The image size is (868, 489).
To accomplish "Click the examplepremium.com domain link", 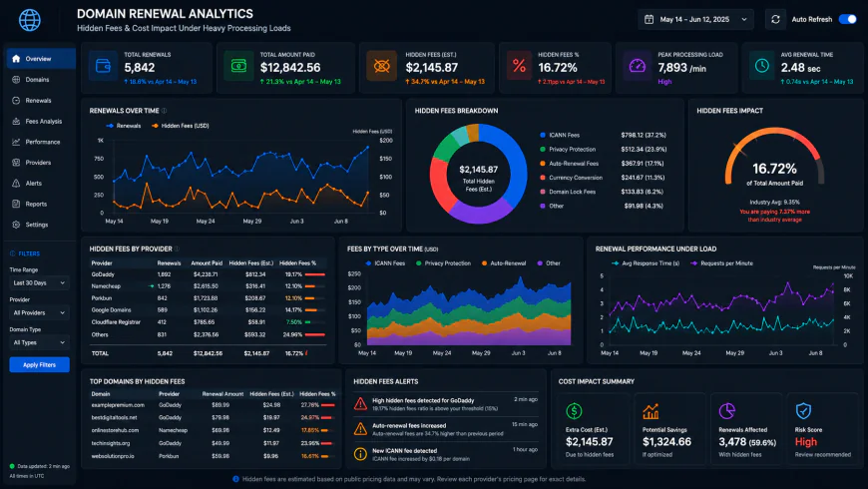I will tap(118, 405).
